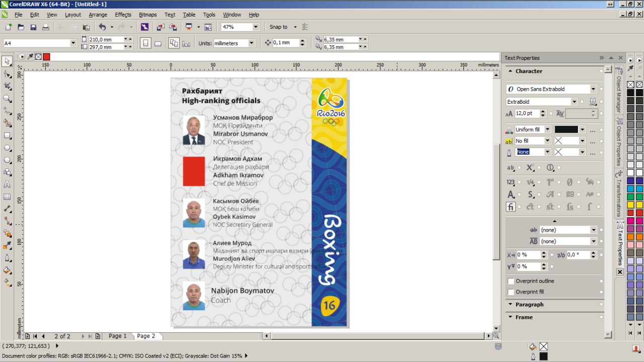Select the Basic shapes tool
Viewport: 644px width, 362px height.
[7, 172]
